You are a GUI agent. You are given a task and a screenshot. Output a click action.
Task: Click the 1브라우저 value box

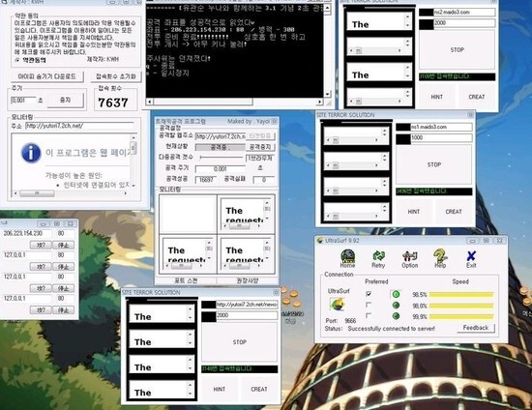(260, 158)
